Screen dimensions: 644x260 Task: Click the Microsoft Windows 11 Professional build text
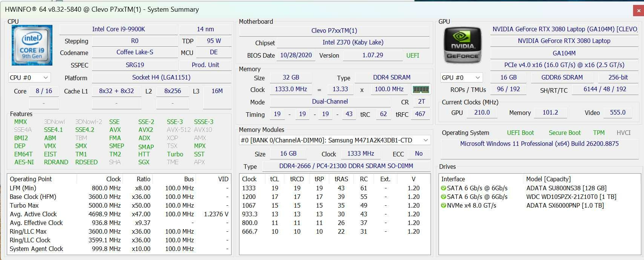pyautogui.click(x=539, y=144)
